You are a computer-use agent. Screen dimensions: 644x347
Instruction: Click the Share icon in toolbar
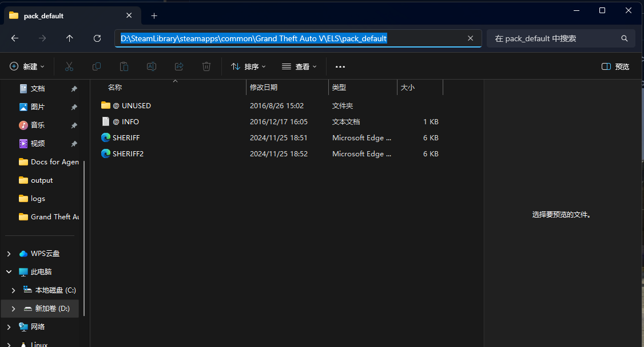[x=179, y=66]
